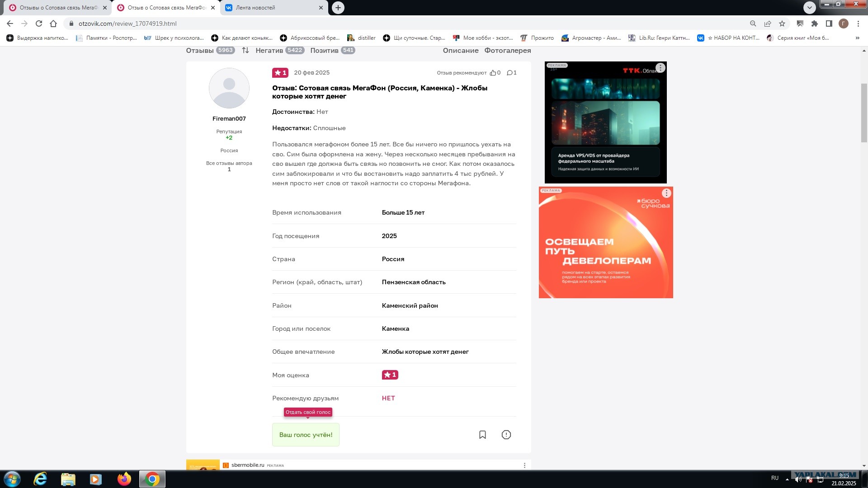The image size is (868, 488).
Task: Open the Бюро Сучкова ad options menu
Action: coord(666,193)
